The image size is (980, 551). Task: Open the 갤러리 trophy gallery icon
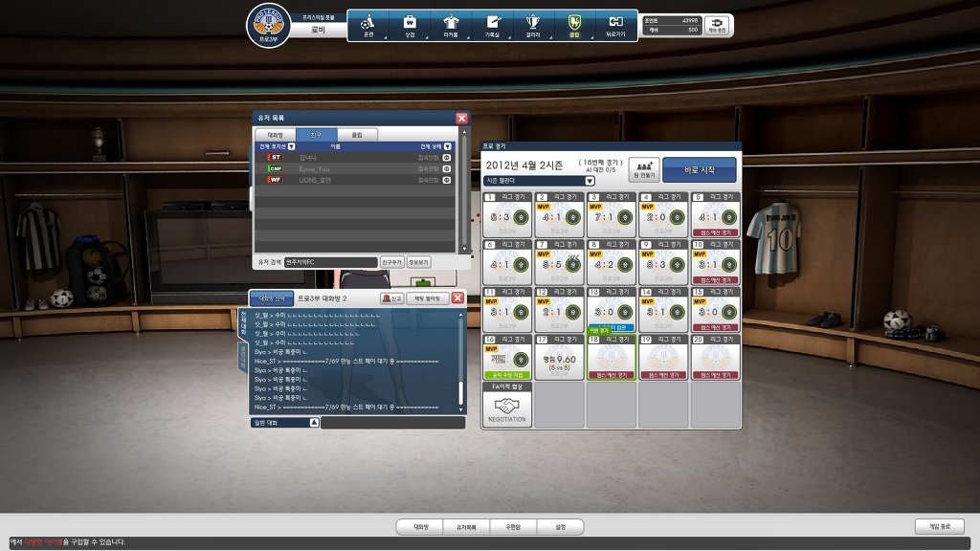coord(533,24)
